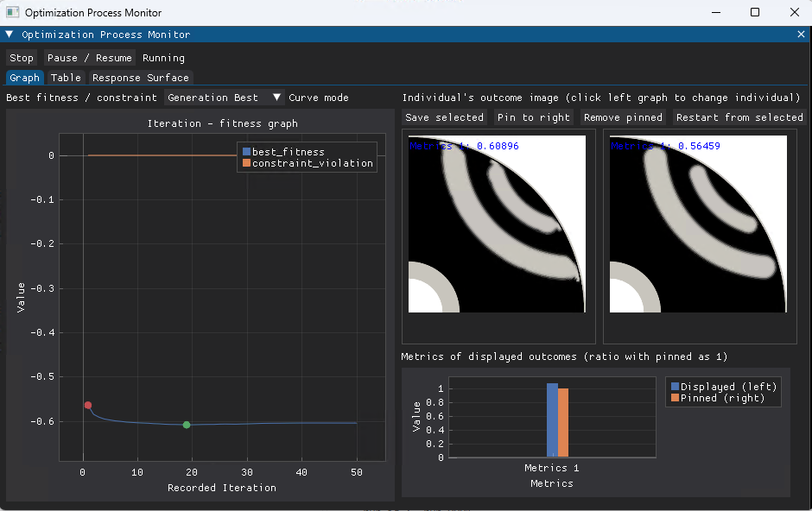Switch to the Graph tab

pos(24,78)
